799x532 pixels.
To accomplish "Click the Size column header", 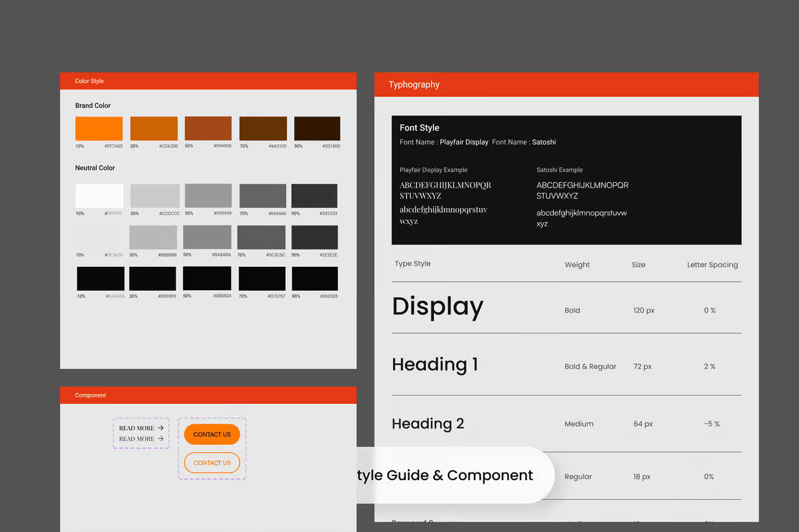I will pos(638,265).
